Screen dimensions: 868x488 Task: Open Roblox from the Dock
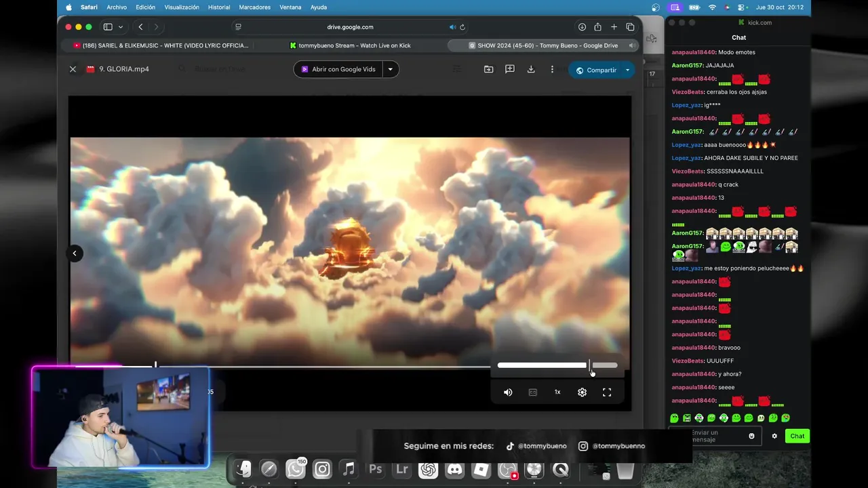481,469
